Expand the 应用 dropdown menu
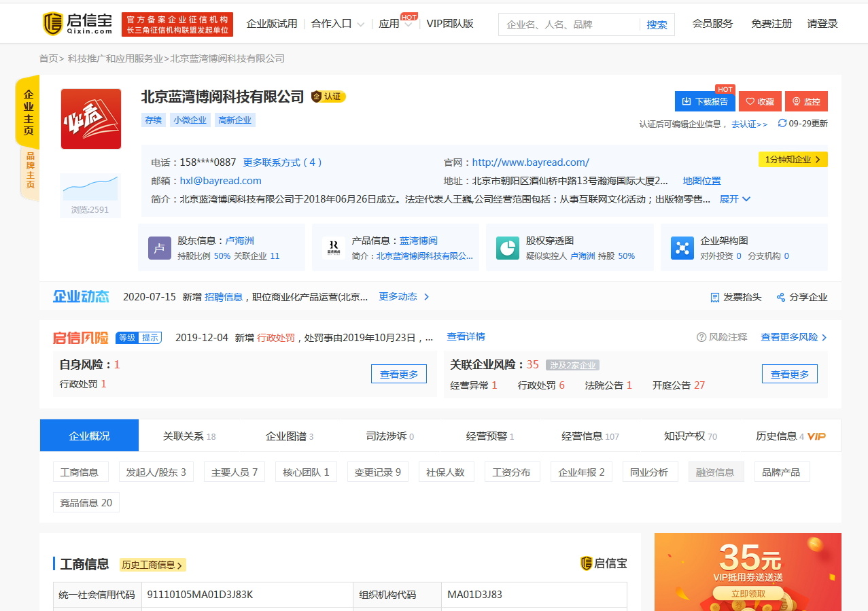The width and height of the screenshot is (868, 611). pos(396,24)
